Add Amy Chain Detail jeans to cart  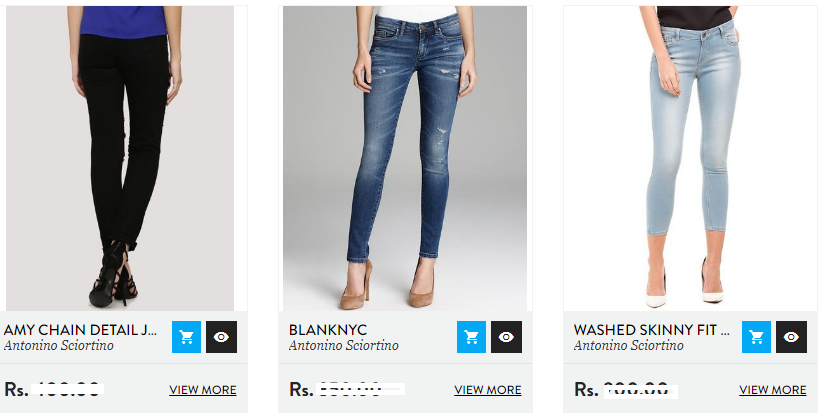tap(186, 337)
